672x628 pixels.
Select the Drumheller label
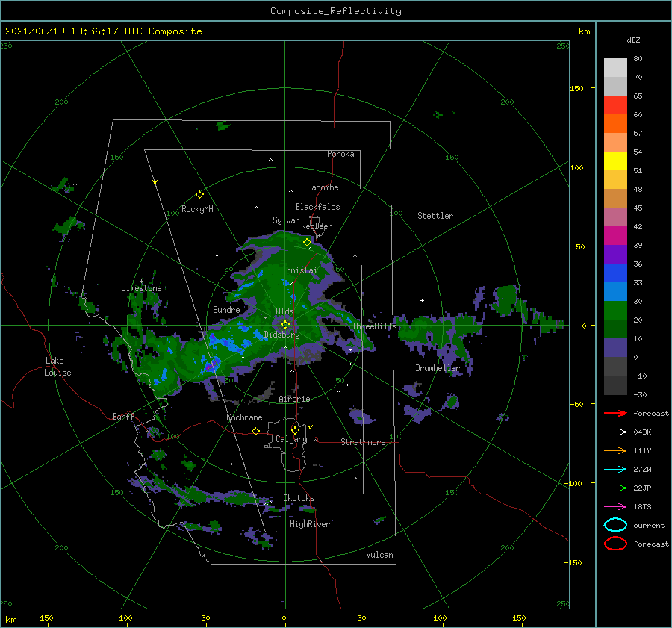438,368
